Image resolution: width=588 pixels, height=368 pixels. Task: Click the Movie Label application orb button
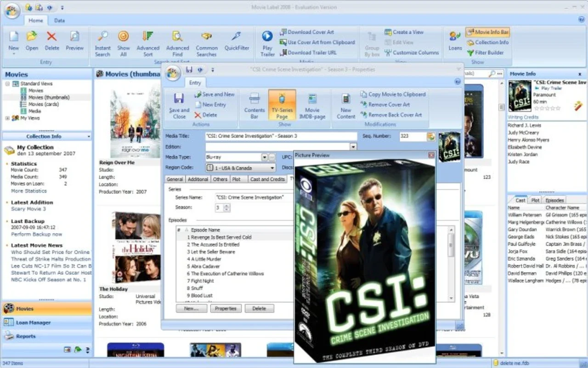coord(12,10)
